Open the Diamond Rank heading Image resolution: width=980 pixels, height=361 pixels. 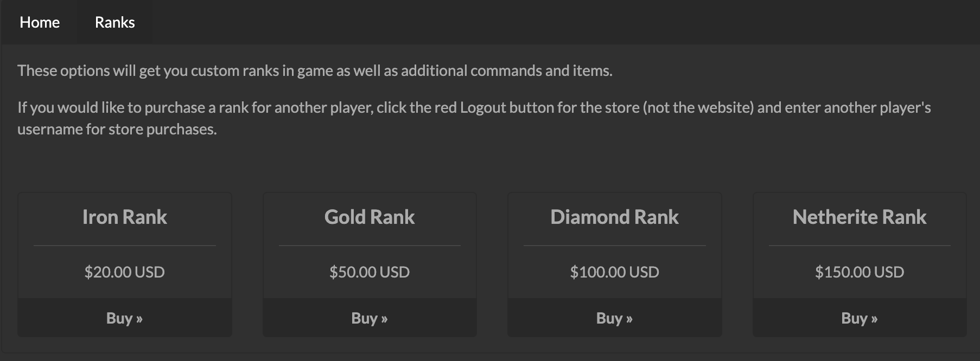click(615, 217)
